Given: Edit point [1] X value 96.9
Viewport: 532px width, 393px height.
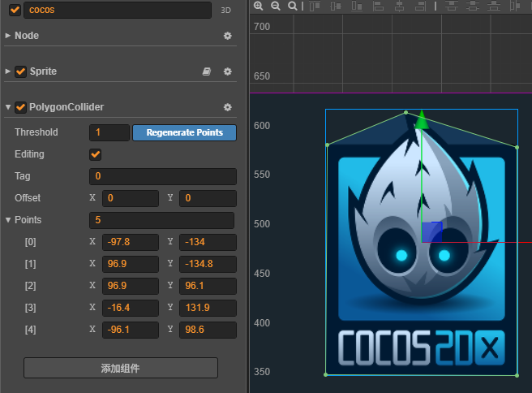Looking at the screenshot, I should 131,264.
